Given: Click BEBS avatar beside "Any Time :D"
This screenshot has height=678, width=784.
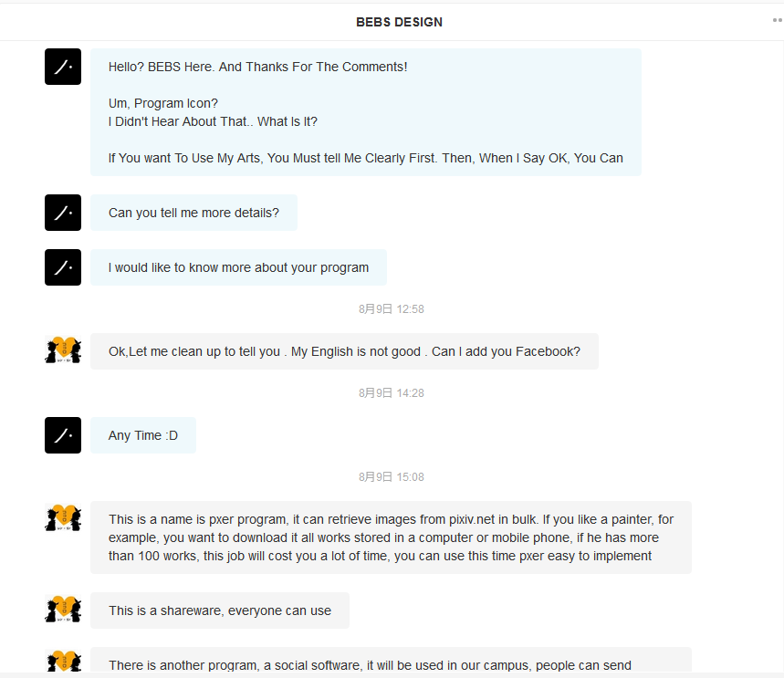Looking at the screenshot, I should coord(63,435).
